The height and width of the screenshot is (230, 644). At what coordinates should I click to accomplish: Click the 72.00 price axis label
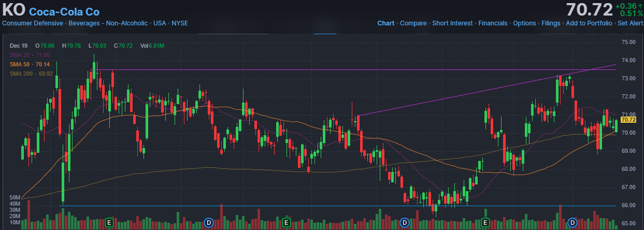click(x=628, y=97)
